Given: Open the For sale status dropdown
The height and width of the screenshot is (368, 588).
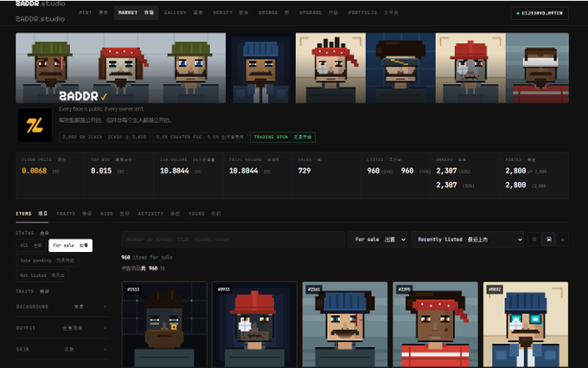Looking at the screenshot, I should [x=378, y=240].
